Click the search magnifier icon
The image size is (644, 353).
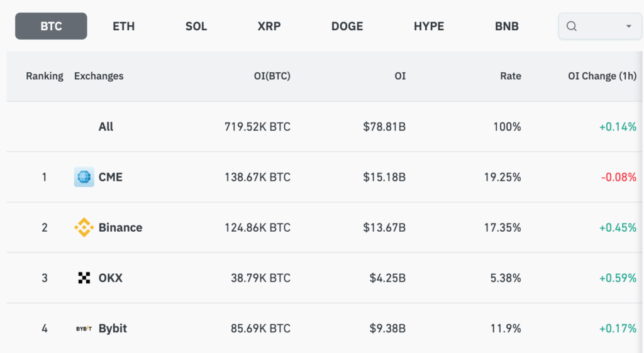[x=572, y=26]
